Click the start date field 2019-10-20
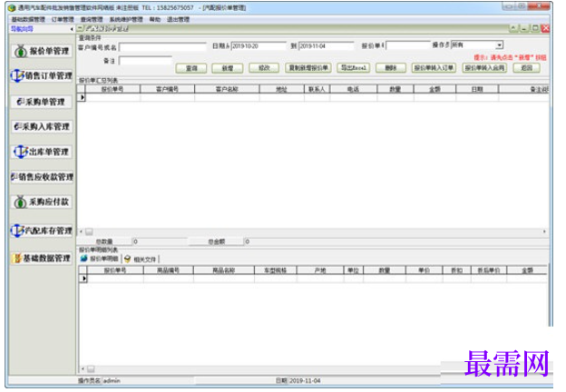This screenshot has width=566, height=392. coord(259,46)
